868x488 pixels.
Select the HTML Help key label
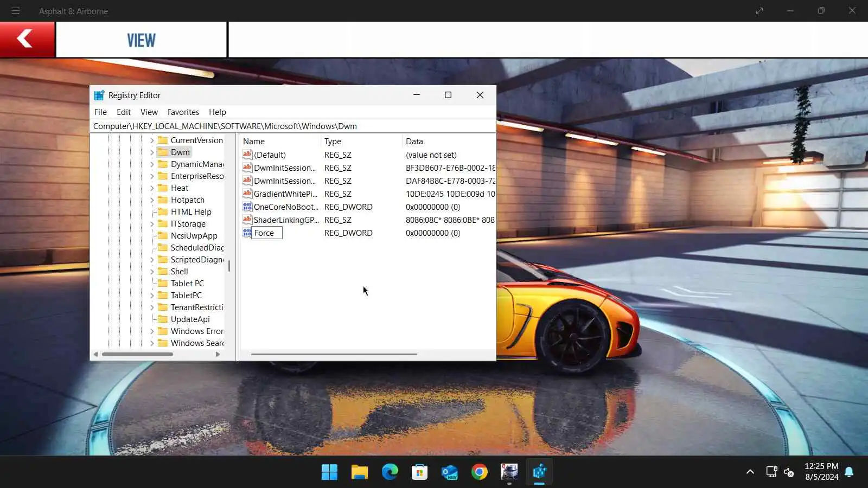[x=191, y=212]
